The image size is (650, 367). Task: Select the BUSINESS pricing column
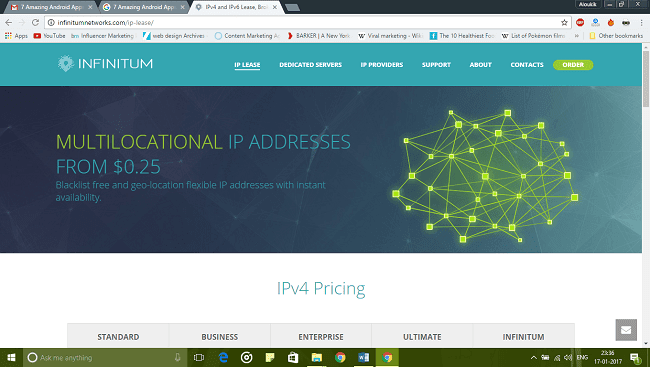tap(220, 336)
